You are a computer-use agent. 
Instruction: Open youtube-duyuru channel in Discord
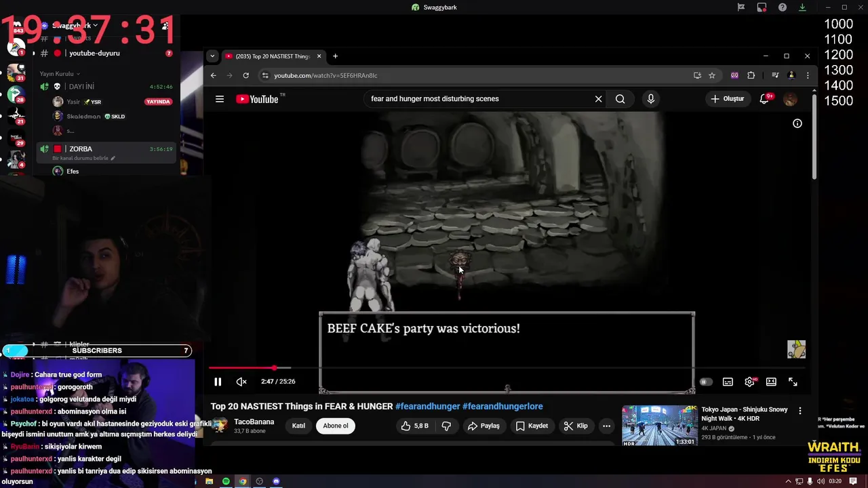pyautogui.click(x=94, y=53)
